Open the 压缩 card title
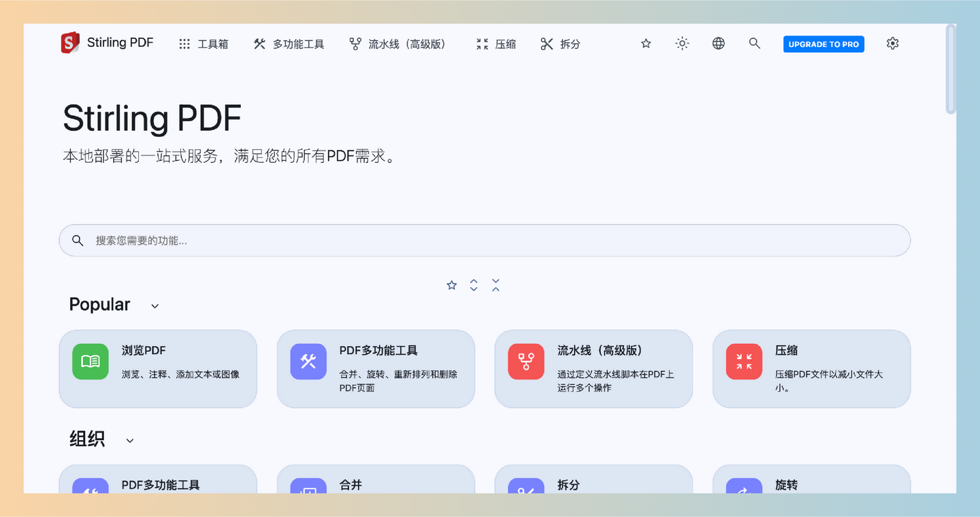Screen dimensions: 980x517 click(786, 351)
